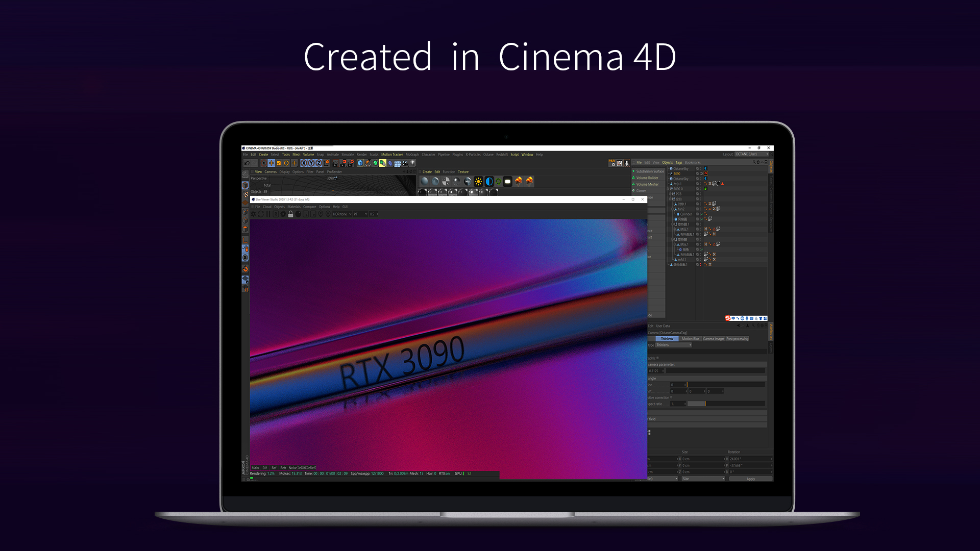
Task: Open the blue deformer capsule icon
Action: pyautogui.click(x=390, y=163)
